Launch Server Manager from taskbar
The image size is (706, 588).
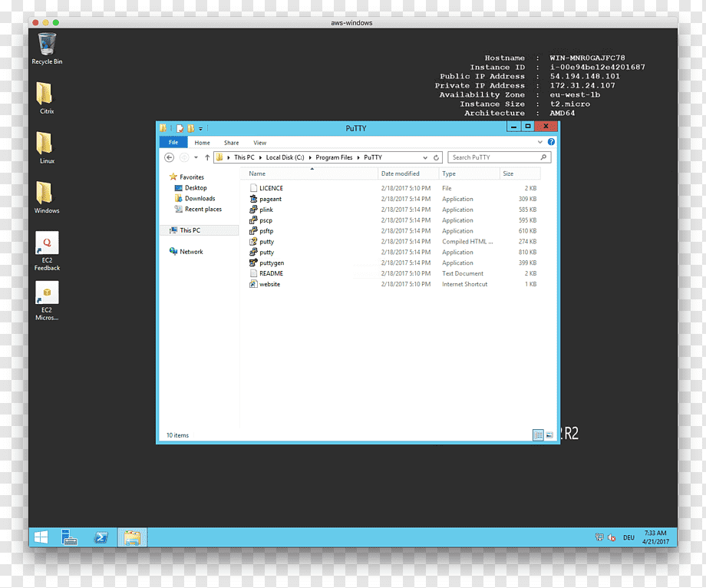[69, 537]
